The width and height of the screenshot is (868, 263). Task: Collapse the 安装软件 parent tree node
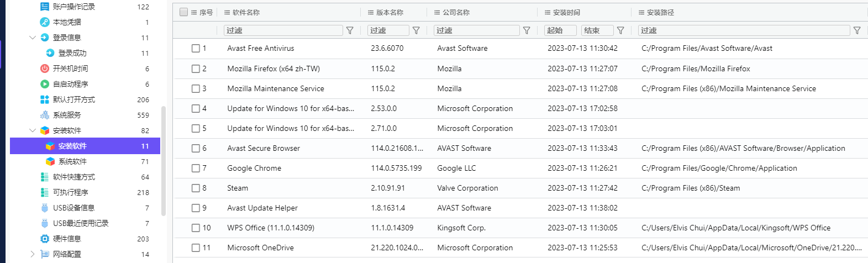[33, 130]
